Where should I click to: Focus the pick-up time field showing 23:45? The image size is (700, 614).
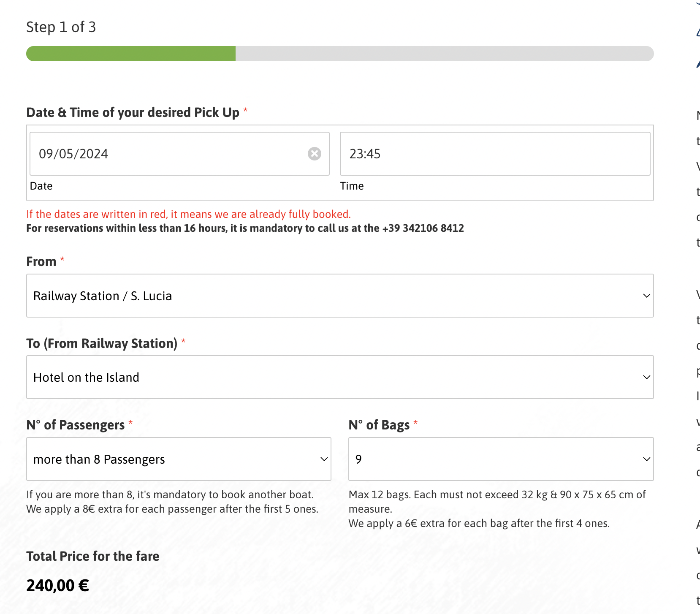(495, 154)
